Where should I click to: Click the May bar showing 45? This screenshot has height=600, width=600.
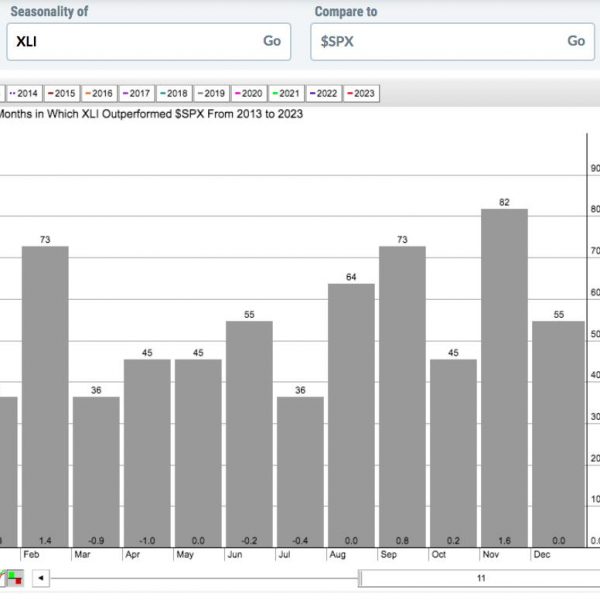[x=198, y=453]
